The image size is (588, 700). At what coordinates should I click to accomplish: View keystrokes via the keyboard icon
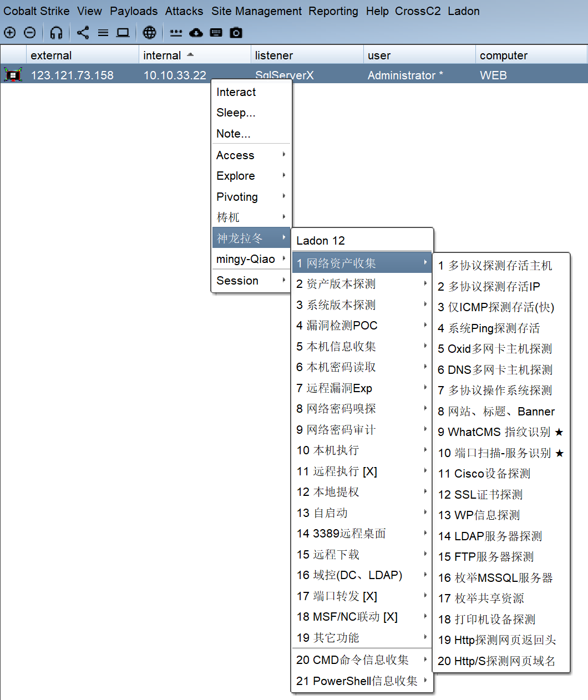click(216, 33)
